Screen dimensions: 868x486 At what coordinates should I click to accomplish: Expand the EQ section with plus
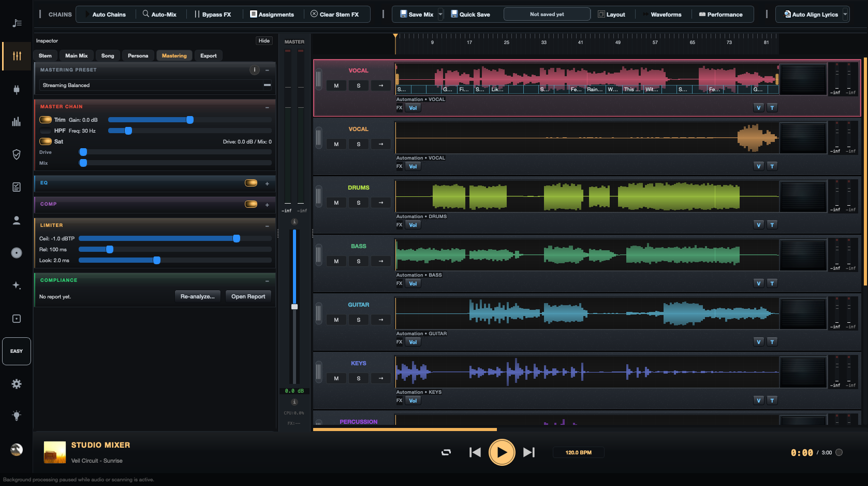click(x=267, y=183)
